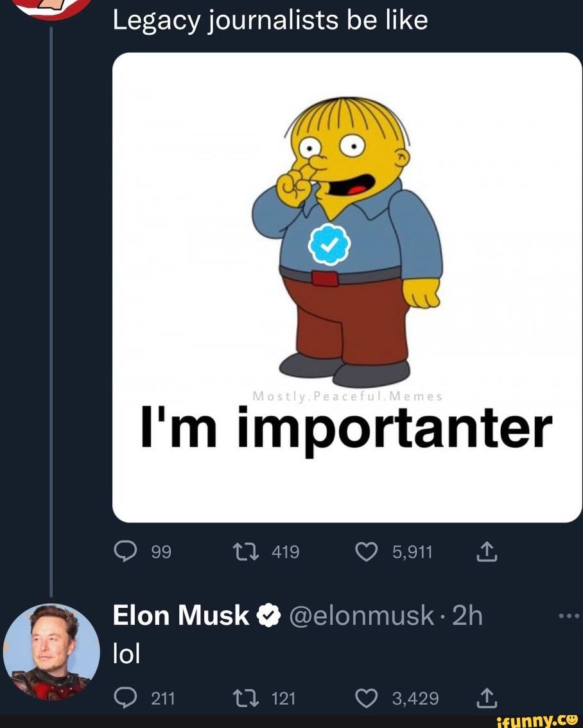Image resolution: width=583 pixels, height=728 pixels.
Task: Click the 2h timestamp on Musk's tweet
Action: point(467,616)
